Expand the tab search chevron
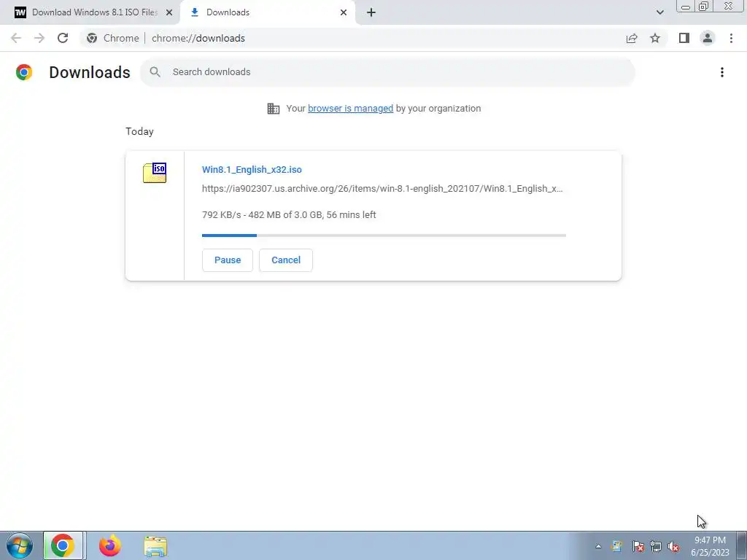This screenshot has height=560, width=747. [659, 12]
